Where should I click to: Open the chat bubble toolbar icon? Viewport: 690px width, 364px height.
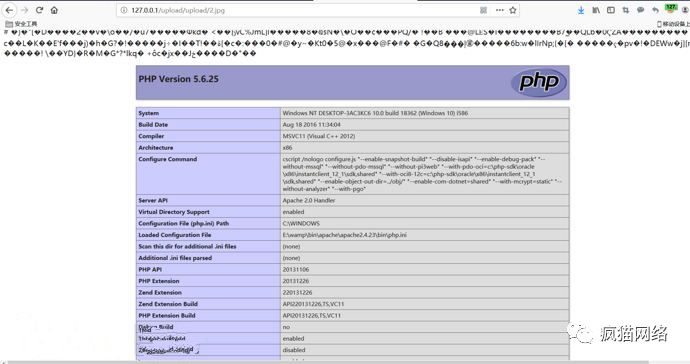click(641, 10)
